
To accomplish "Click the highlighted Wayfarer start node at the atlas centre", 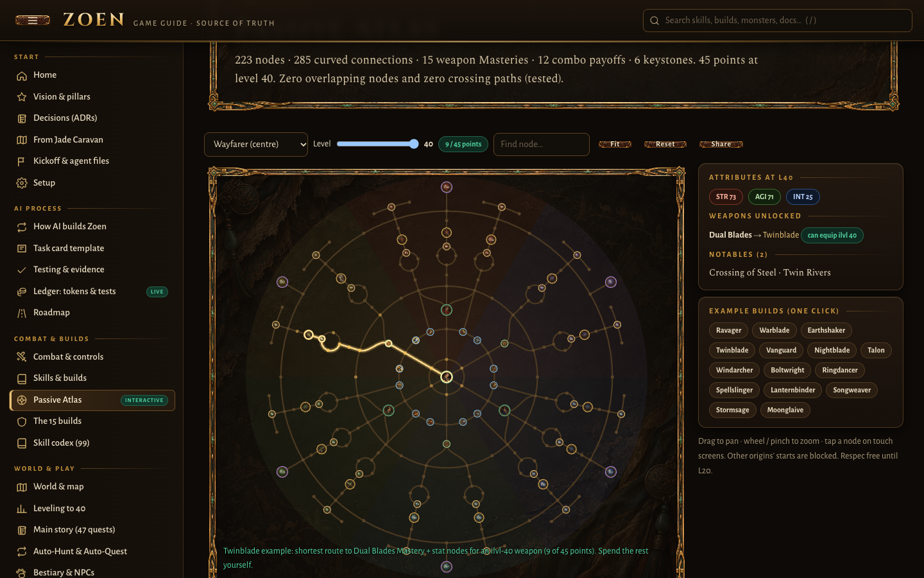I will [x=447, y=377].
